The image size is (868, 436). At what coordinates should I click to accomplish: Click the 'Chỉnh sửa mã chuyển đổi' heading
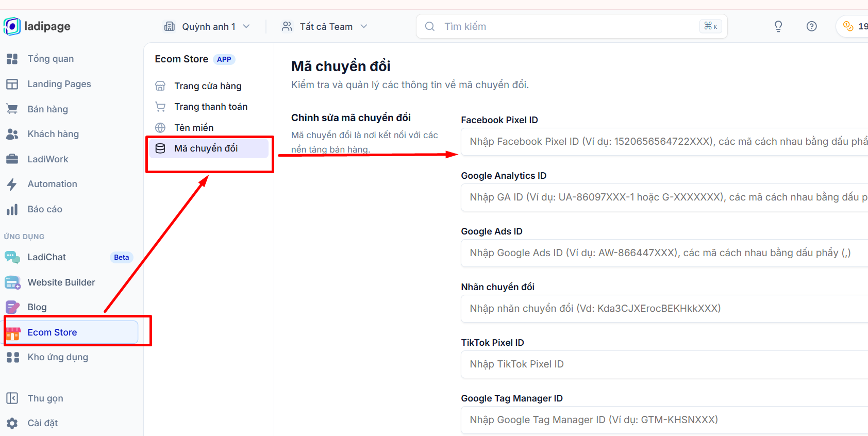pos(351,118)
